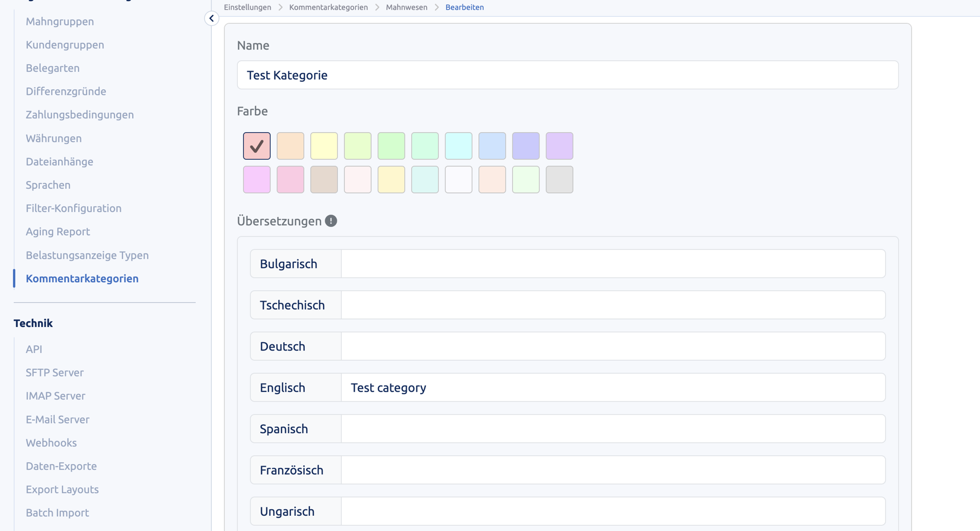The width and height of the screenshot is (980, 531).
Task: Go to Währungen settings
Action: click(54, 138)
